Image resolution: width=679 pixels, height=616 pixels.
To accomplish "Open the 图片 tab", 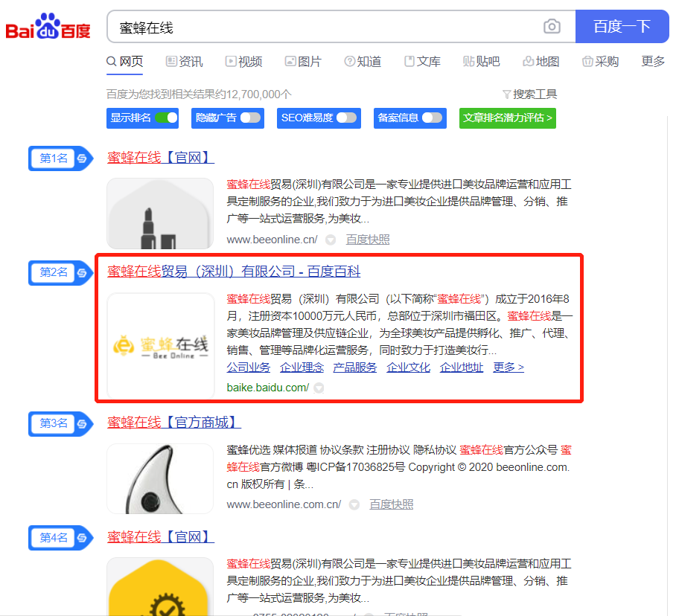I will pyautogui.click(x=303, y=62).
